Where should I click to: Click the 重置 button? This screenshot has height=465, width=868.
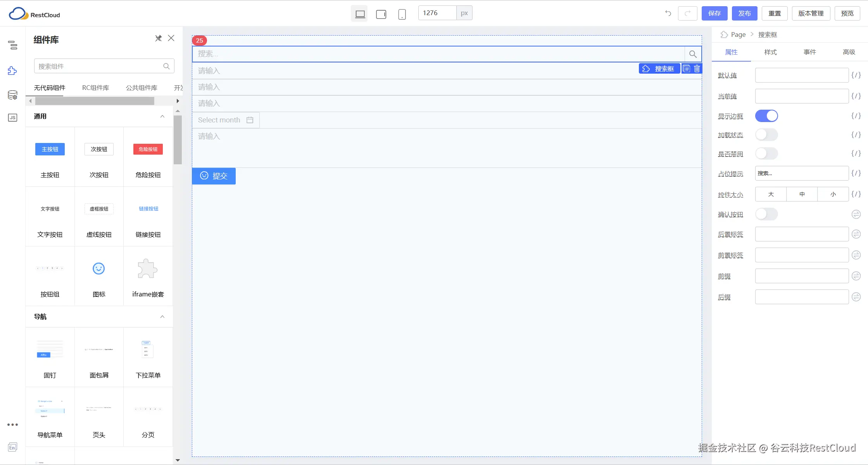tap(775, 13)
